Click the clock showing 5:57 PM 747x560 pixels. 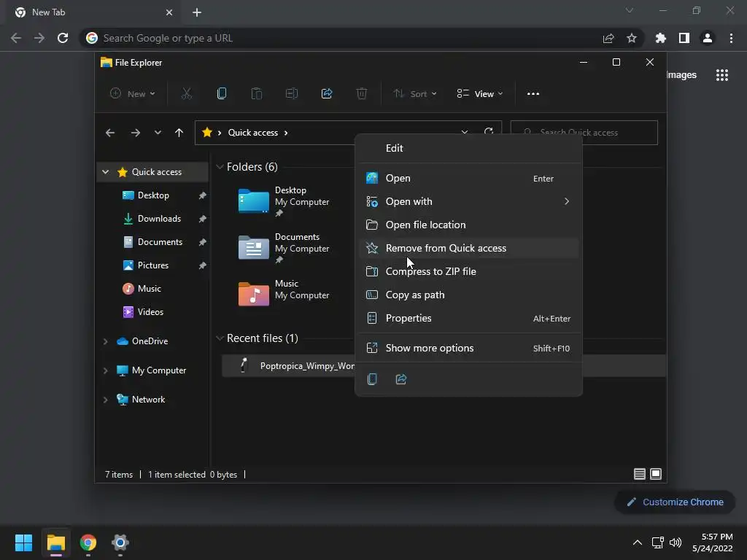(x=717, y=537)
